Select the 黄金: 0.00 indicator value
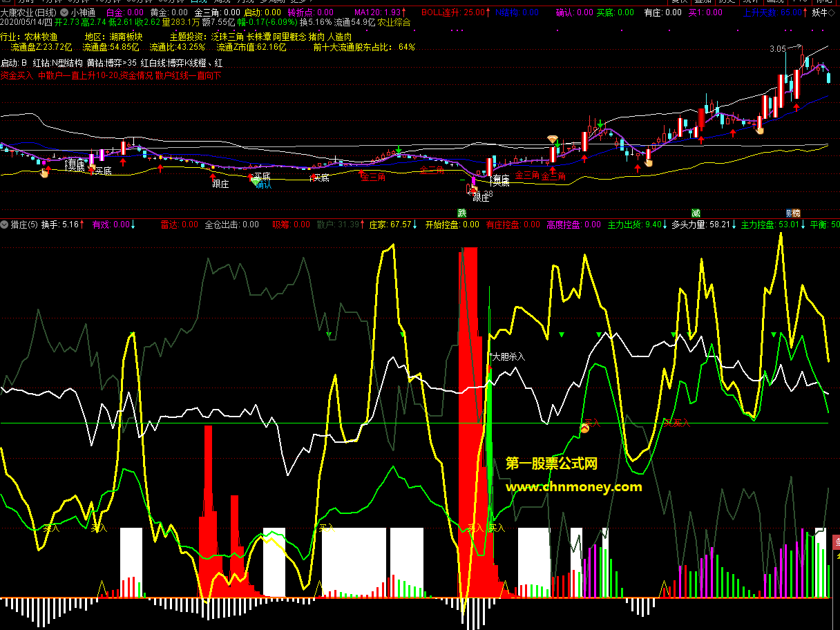 (x=169, y=12)
